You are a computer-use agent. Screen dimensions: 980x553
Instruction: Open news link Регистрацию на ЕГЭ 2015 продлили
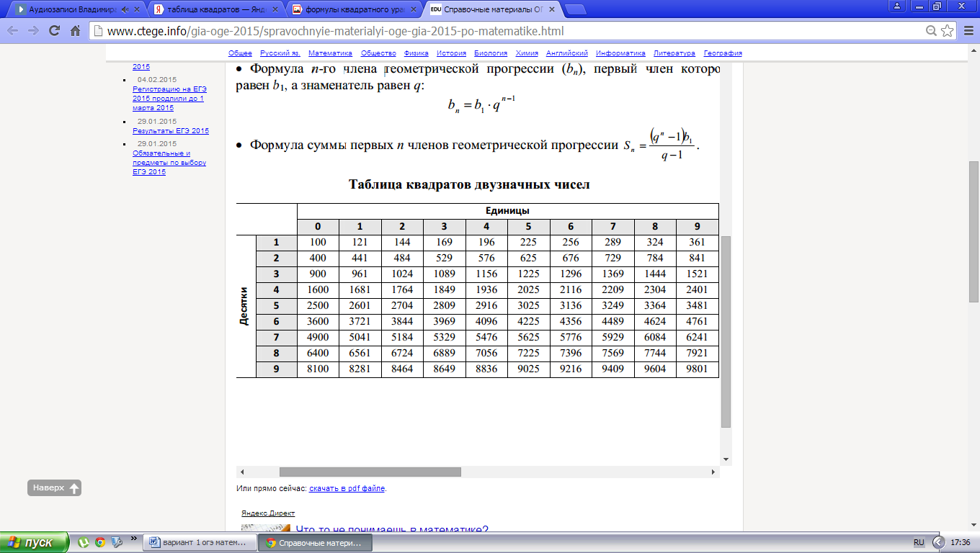(x=169, y=98)
